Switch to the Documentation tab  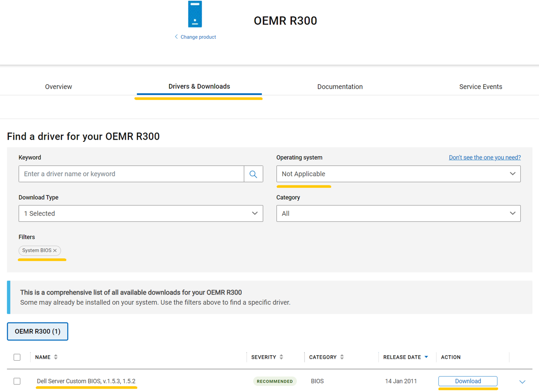point(340,86)
